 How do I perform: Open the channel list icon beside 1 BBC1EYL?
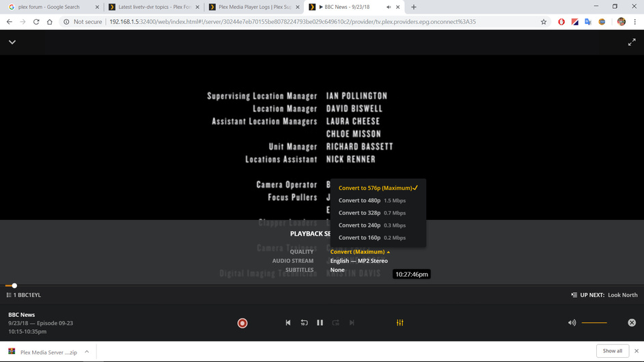pos(9,295)
